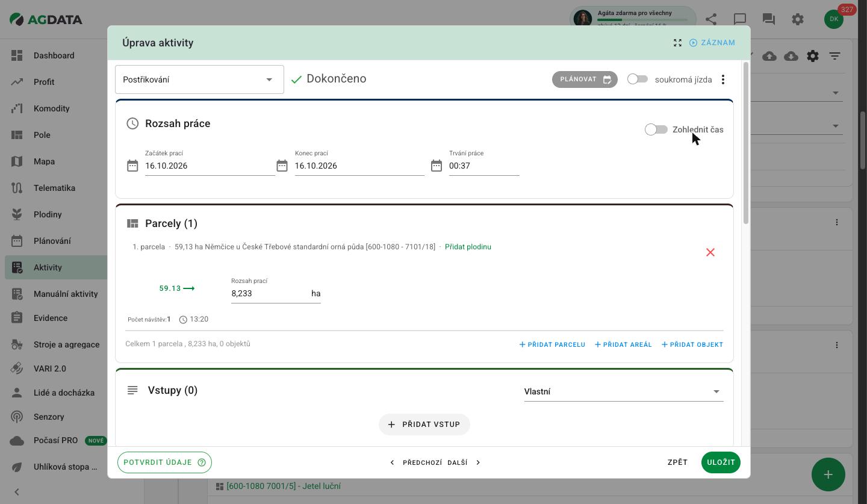
Task: Enable the Zohlednit čas switch
Action: click(x=656, y=129)
